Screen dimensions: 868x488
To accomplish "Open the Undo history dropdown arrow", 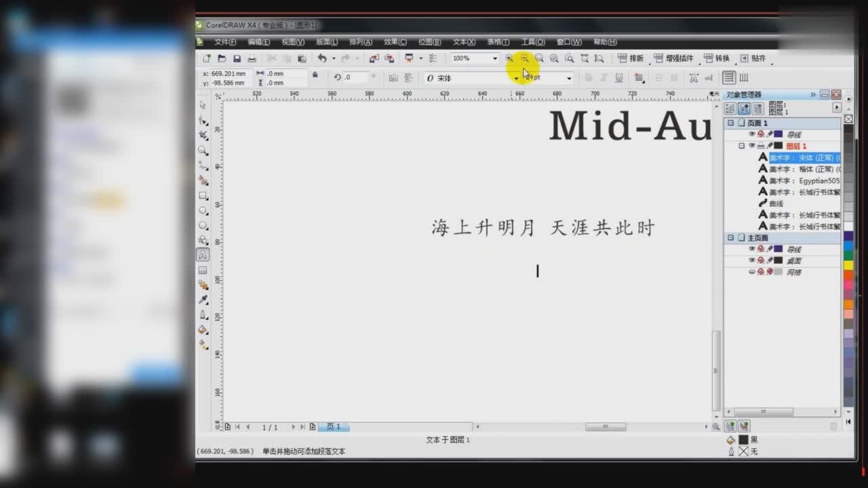I will click(x=334, y=59).
